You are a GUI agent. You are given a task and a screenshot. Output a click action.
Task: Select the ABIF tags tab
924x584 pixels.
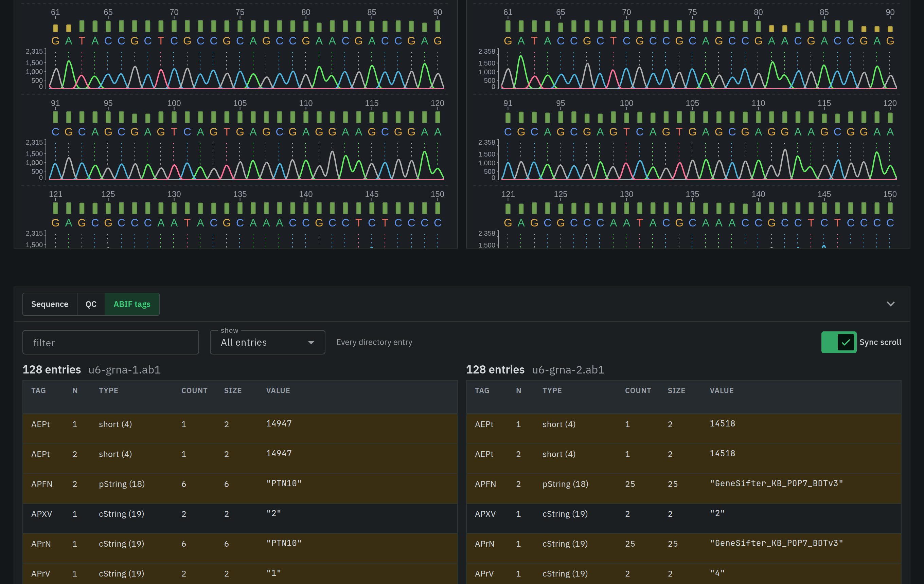tap(132, 304)
